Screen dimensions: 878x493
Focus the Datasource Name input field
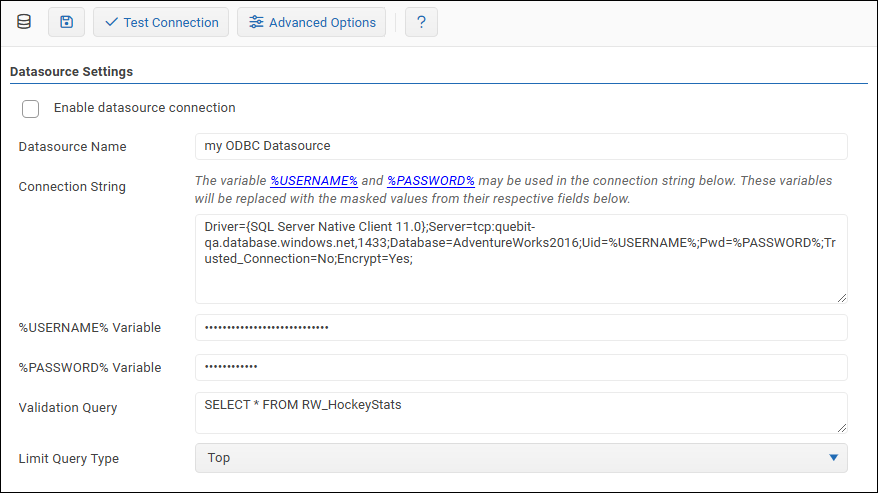[521, 146]
